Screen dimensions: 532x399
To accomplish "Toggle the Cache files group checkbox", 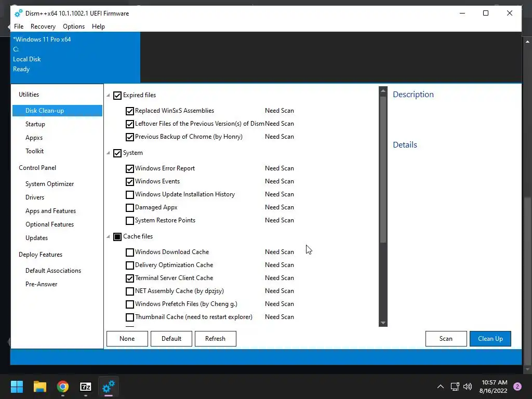I will pyautogui.click(x=117, y=236).
